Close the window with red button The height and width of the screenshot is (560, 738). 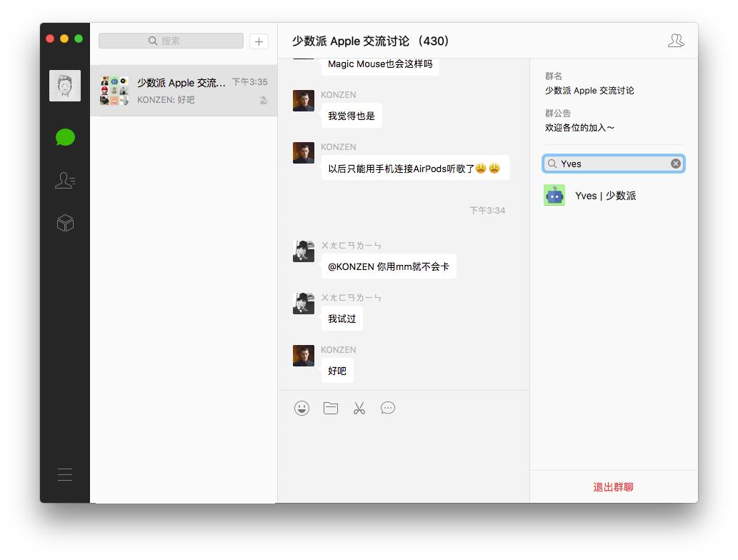coord(50,39)
